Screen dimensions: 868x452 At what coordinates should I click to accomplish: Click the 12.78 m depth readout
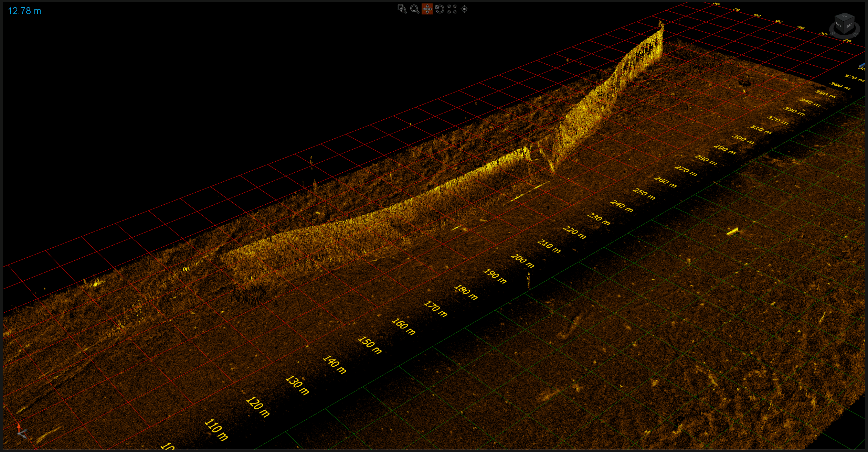point(24,11)
